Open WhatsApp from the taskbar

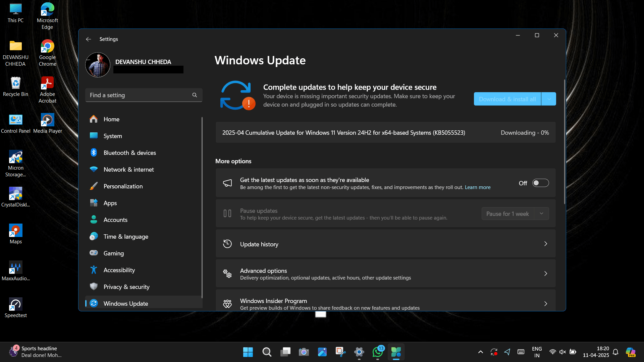[378, 352]
